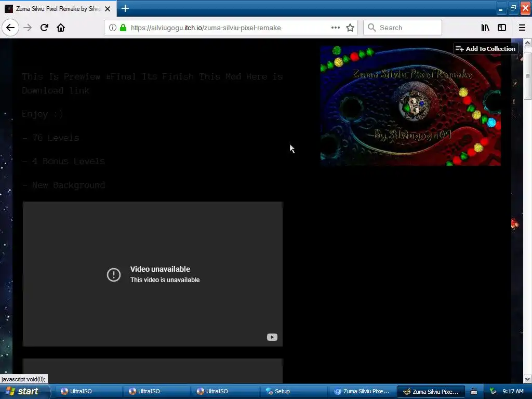The width and height of the screenshot is (532, 399).
Task: Click the system tray notification icon
Action: pyautogui.click(x=493, y=392)
